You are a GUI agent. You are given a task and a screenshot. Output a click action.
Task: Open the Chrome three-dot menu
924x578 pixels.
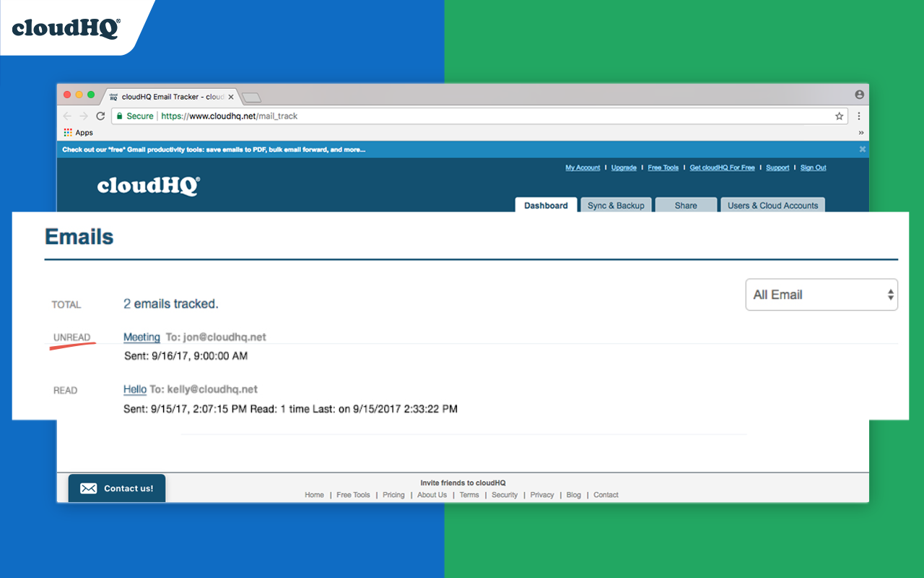pyautogui.click(x=859, y=116)
